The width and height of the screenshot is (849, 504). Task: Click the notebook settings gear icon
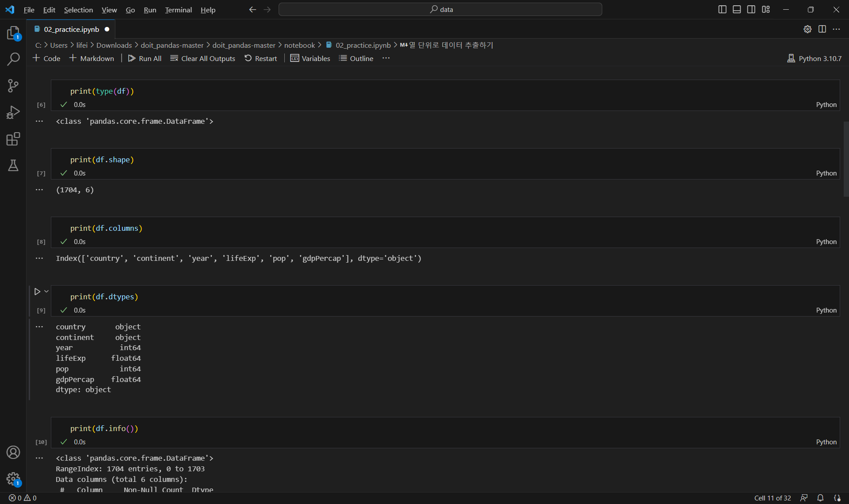(807, 29)
